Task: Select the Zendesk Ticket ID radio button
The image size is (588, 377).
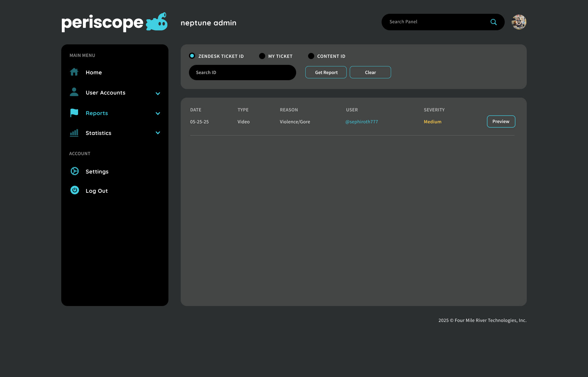Action: pyautogui.click(x=192, y=56)
